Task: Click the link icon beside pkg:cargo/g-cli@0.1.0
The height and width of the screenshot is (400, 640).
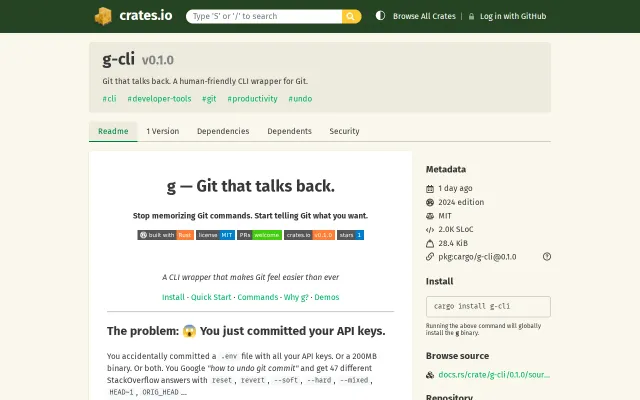Action: tap(430, 257)
